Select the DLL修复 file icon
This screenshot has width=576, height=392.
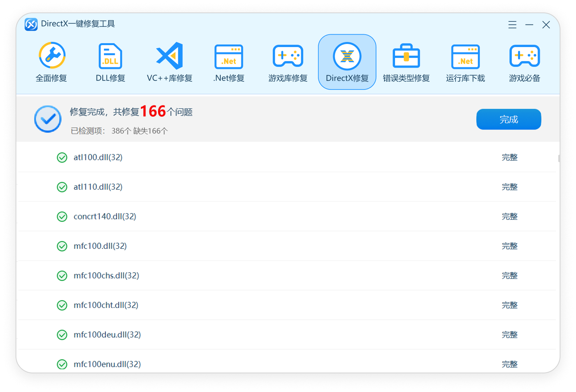point(111,56)
